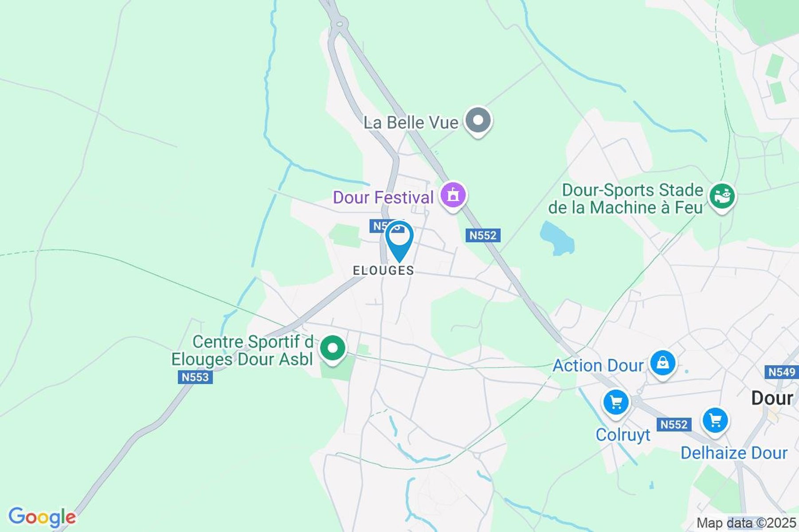Click the N549 road shield
This screenshot has width=799, height=532.
(782, 372)
